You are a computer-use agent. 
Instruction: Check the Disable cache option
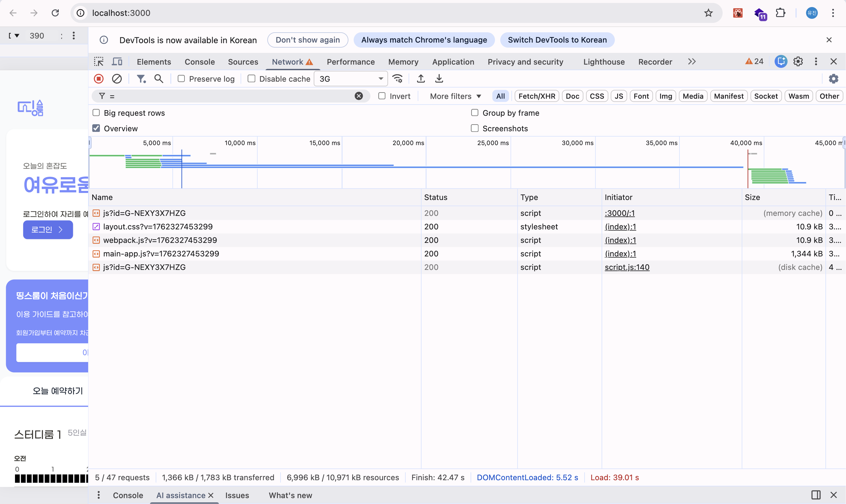click(x=252, y=79)
